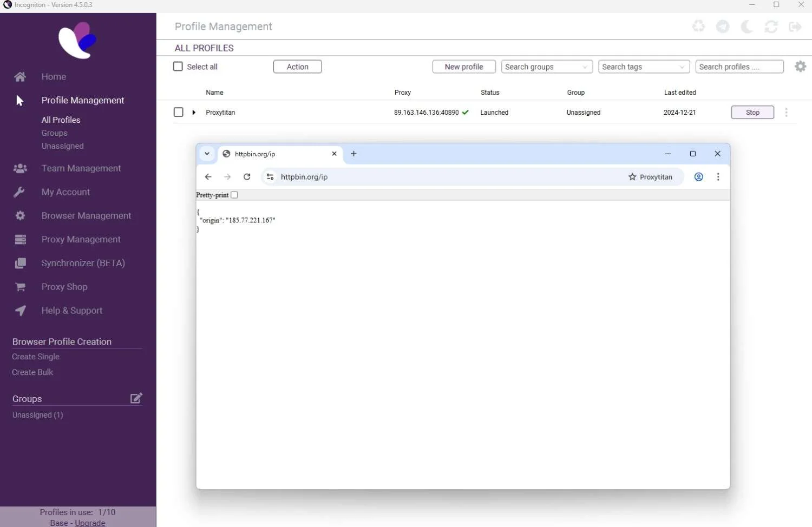812x527 pixels.
Task: Click the Search profiles input field
Action: (x=739, y=67)
